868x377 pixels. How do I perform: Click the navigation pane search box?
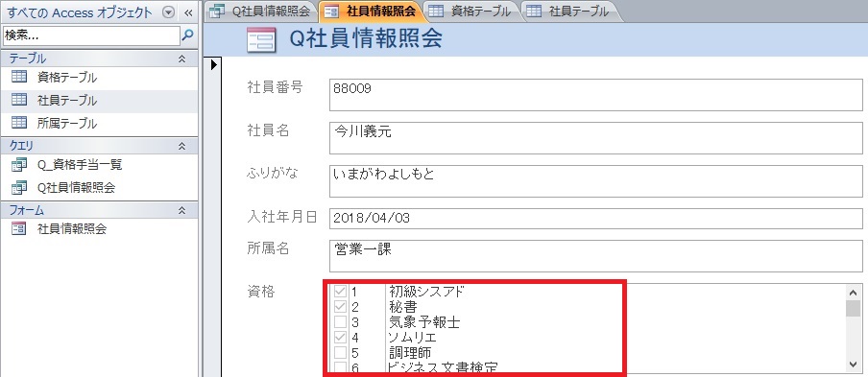pyautogui.click(x=91, y=35)
